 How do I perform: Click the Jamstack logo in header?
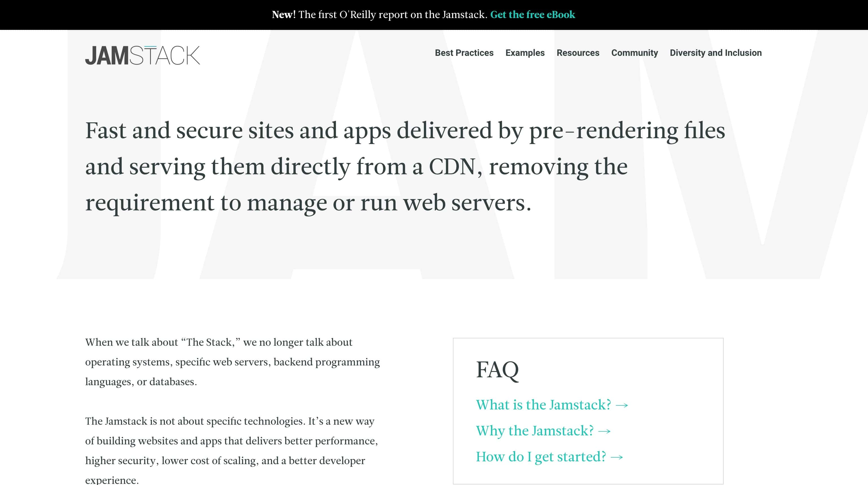142,55
